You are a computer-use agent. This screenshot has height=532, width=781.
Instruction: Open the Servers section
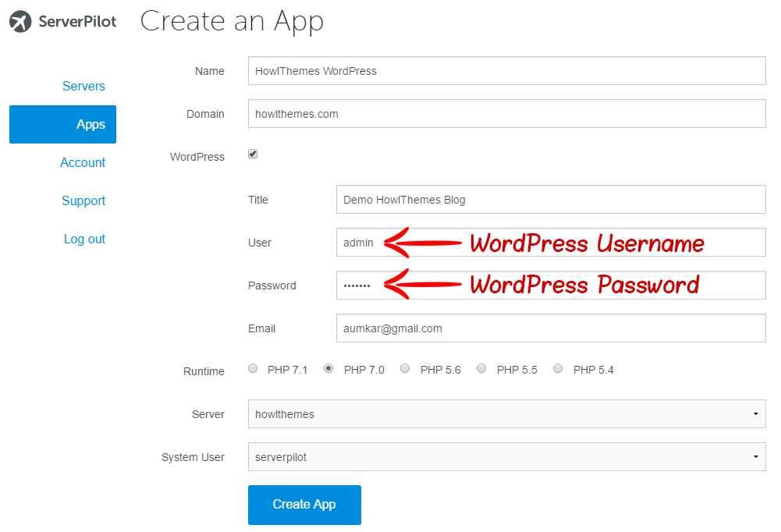[x=83, y=86]
